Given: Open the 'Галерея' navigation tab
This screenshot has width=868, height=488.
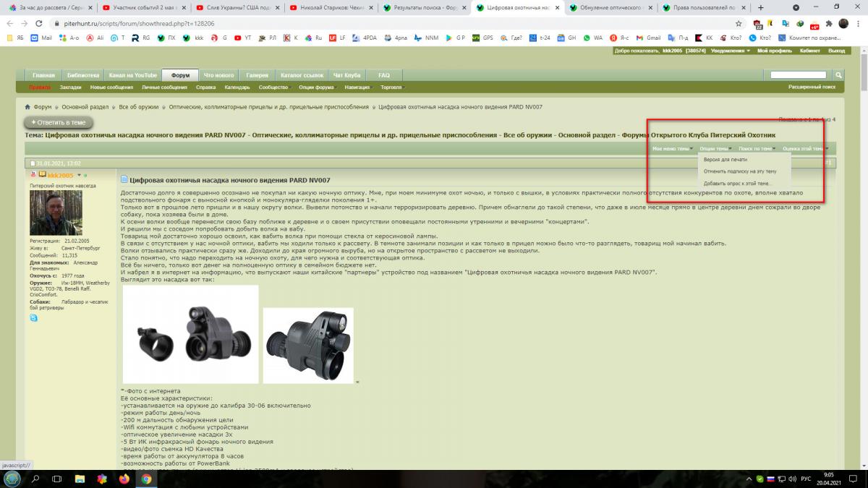Looking at the screenshot, I should click(x=256, y=75).
